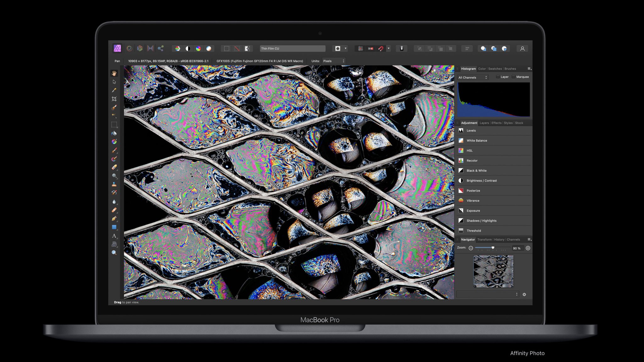Open the Units Pixels dropdown
This screenshot has height=362, width=644.
point(334,61)
